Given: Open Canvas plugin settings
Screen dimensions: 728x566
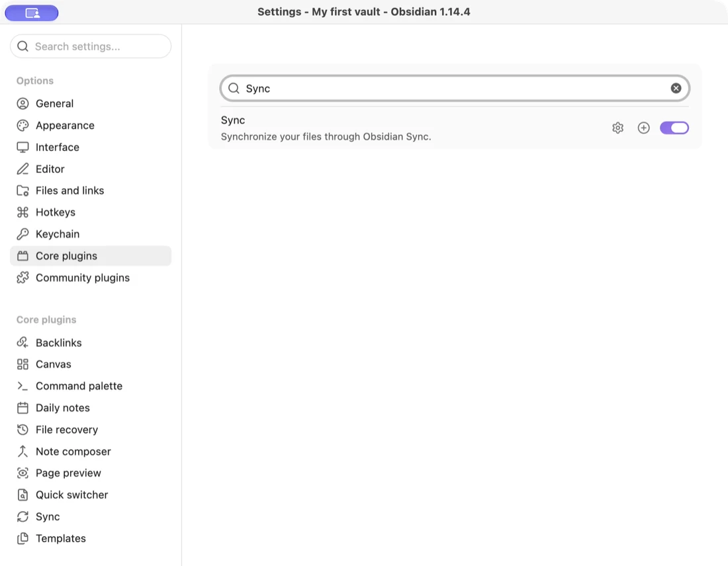Looking at the screenshot, I should (x=91, y=364).
